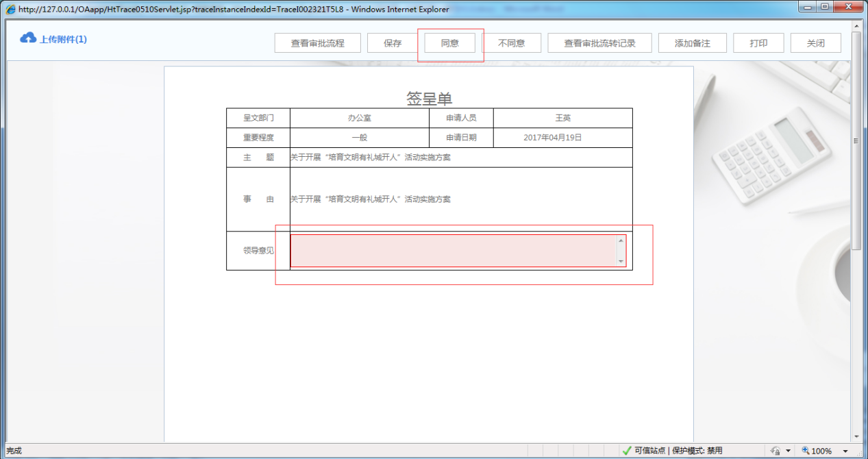The width and height of the screenshot is (868, 459).
Task: Click the green trusted site checkmark icon
Action: click(x=627, y=451)
